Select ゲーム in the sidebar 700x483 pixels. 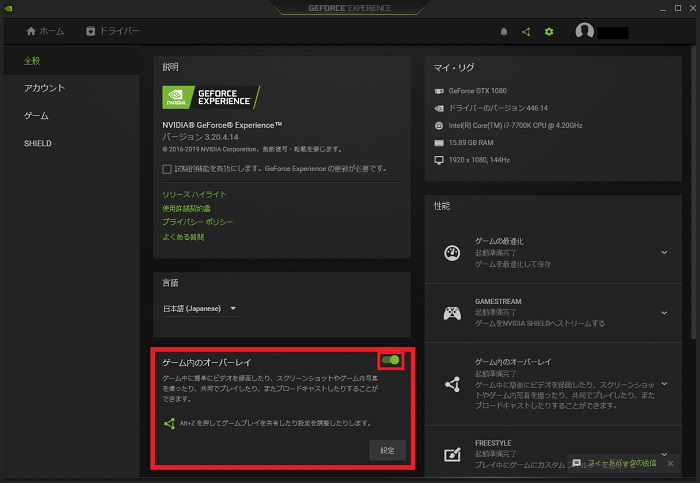(36, 116)
